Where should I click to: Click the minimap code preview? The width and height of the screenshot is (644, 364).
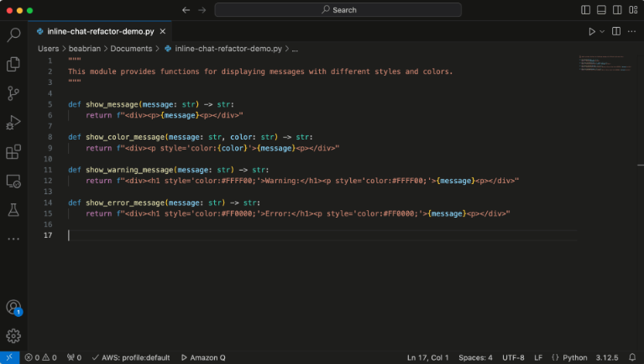coord(598,63)
